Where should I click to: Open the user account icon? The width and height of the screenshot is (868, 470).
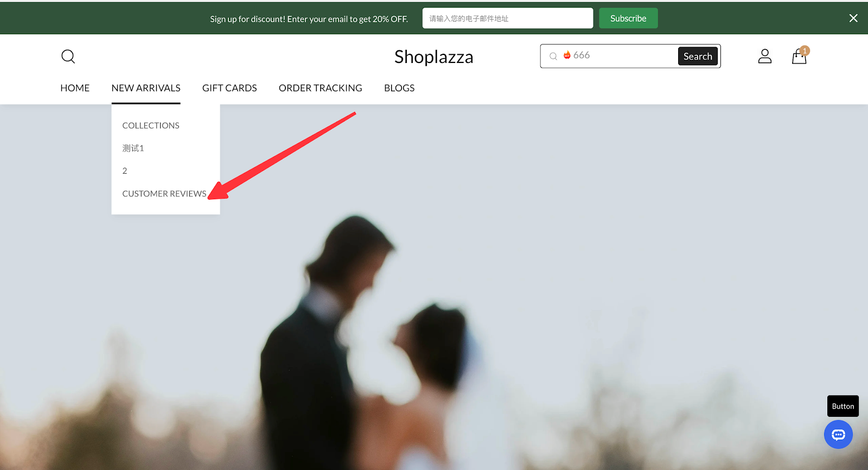coord(765,56)
